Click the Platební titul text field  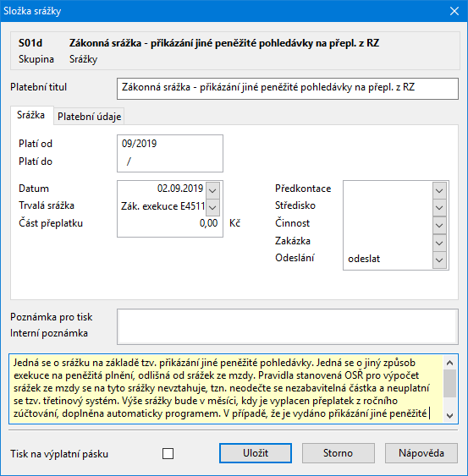[288, 89]
